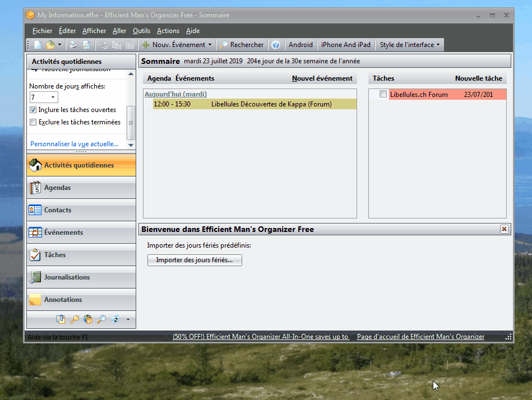Click the green plus Nouv. Événement icon
Screen dimensions: 532x400
point(146,45)
